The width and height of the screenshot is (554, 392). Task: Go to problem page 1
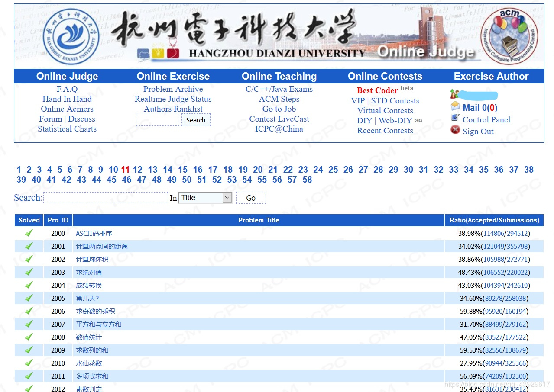click(19, 170)
